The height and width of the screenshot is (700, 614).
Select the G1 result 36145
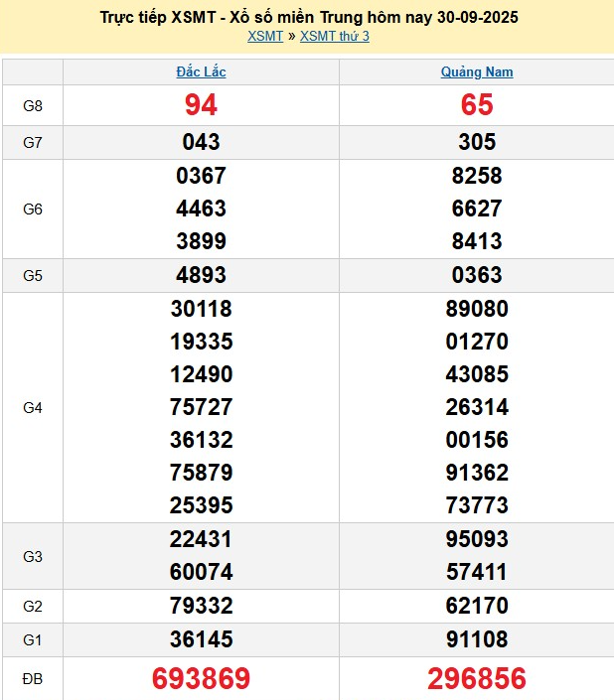tap(201, 638)
